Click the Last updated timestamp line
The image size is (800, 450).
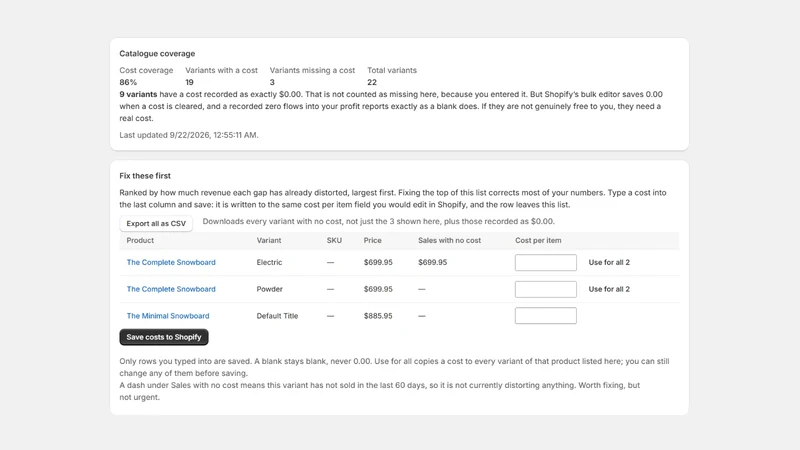[189, 135]
